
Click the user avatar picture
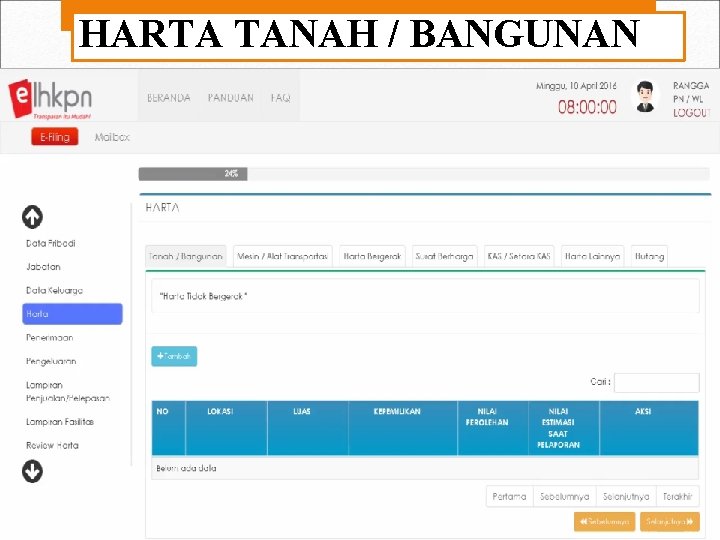click(x=645, y=97)
